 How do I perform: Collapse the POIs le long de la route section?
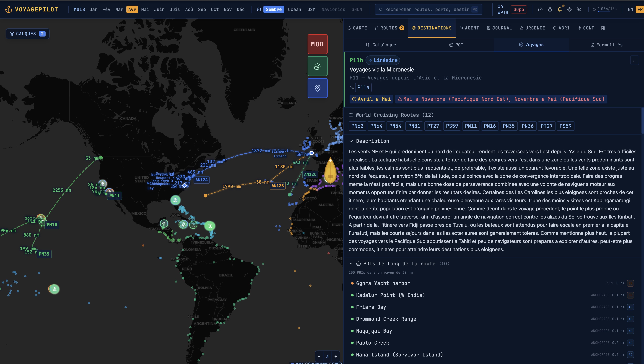pos(351,264)
